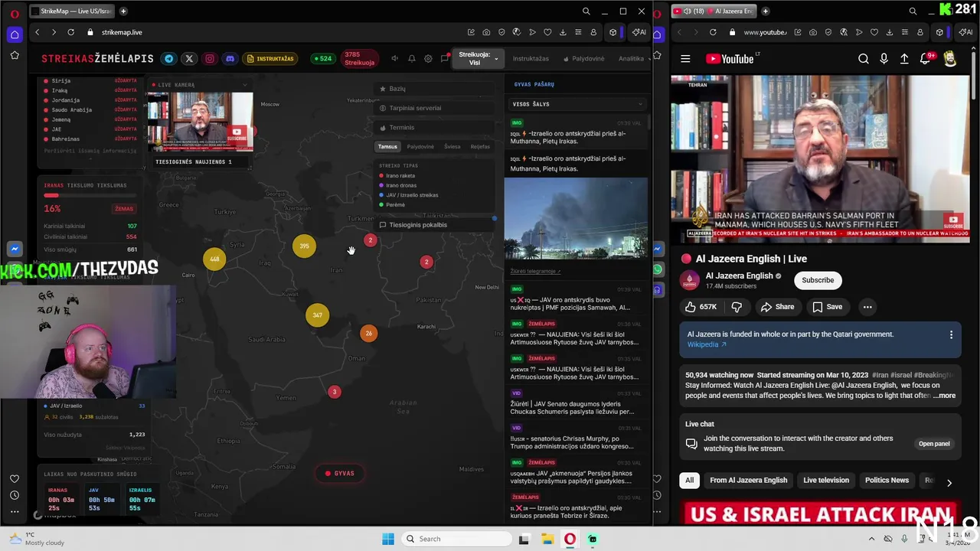Image resolution: width=980 pixels, height=551 pixels.
Task: Open the smoke image in live feed
Action: click(x=576, y=218)
